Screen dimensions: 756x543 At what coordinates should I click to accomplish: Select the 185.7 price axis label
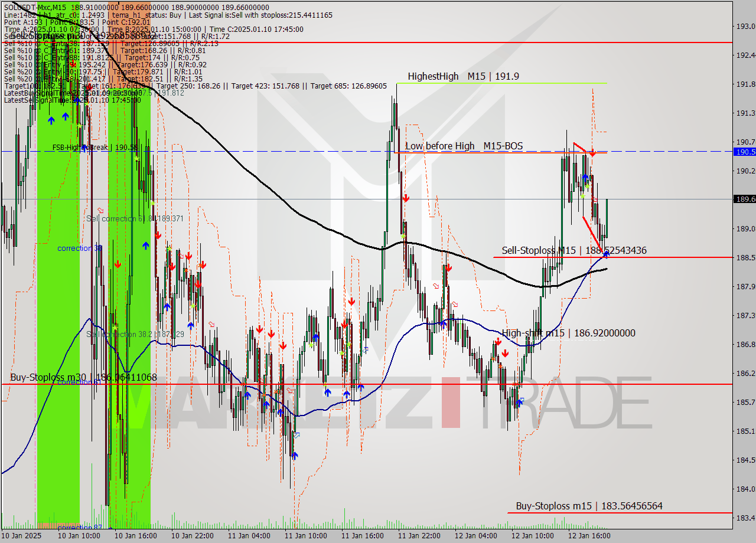pyautogui.click(x=745, y=402)
